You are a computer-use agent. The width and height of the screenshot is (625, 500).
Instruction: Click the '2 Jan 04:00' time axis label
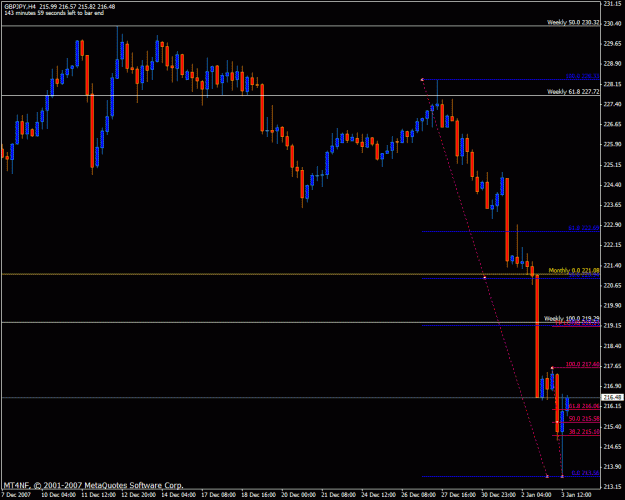537,495
